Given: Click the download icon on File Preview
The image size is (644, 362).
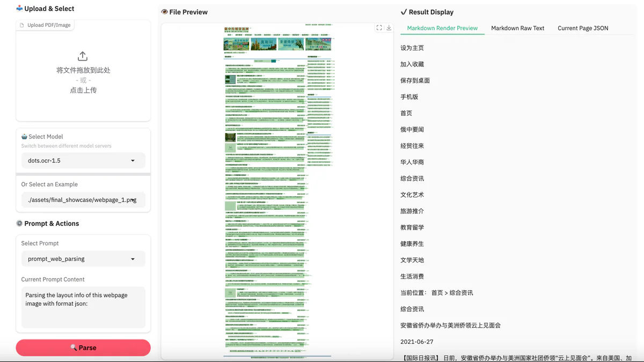Looking at the screenshot, I should [389, 27].
